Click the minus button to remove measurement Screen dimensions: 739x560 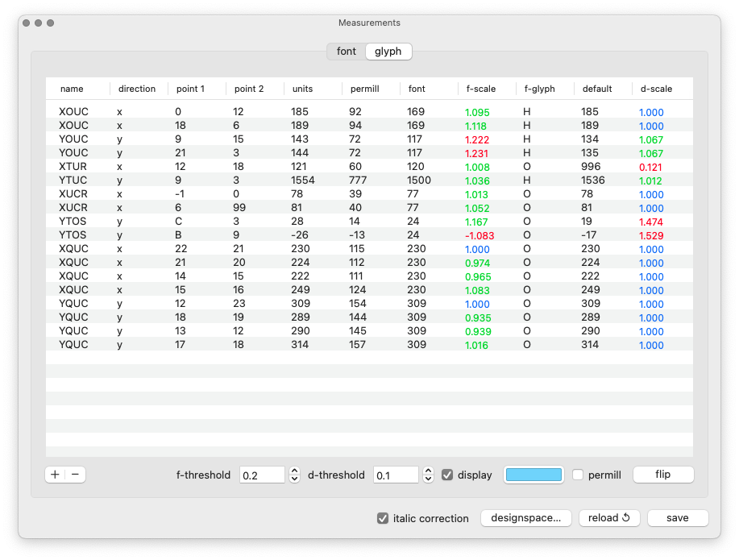coord(75,475)
